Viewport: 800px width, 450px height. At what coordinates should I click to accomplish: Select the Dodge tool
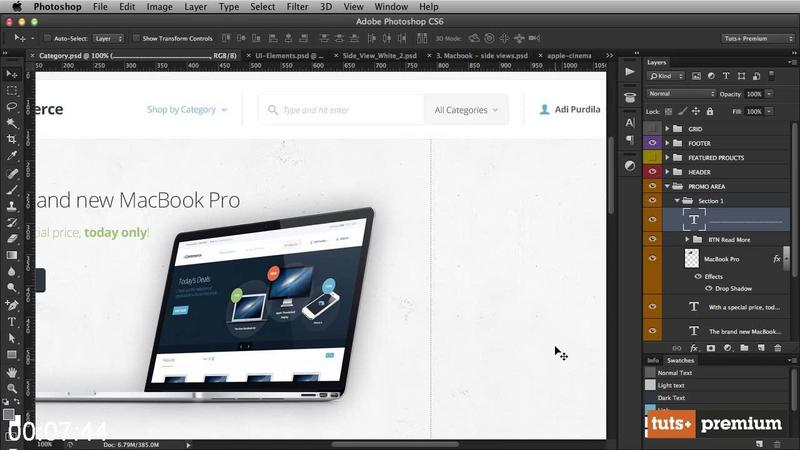click(11, 288)
